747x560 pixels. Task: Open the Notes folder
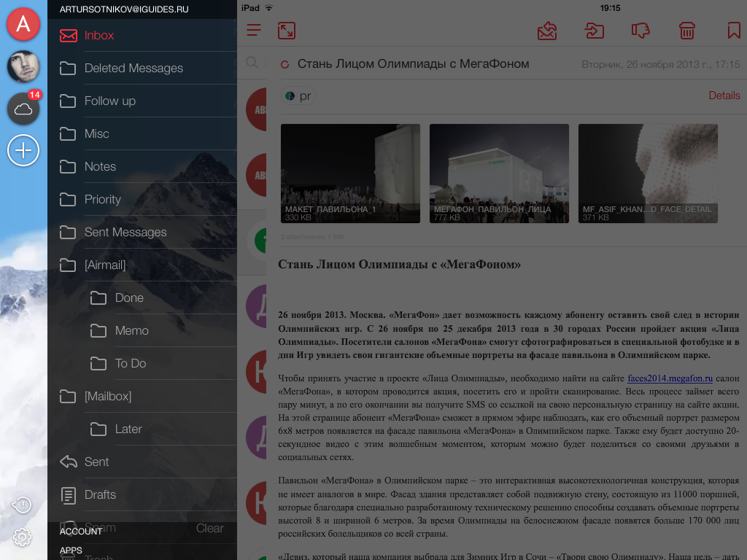(x=142, y=167)
